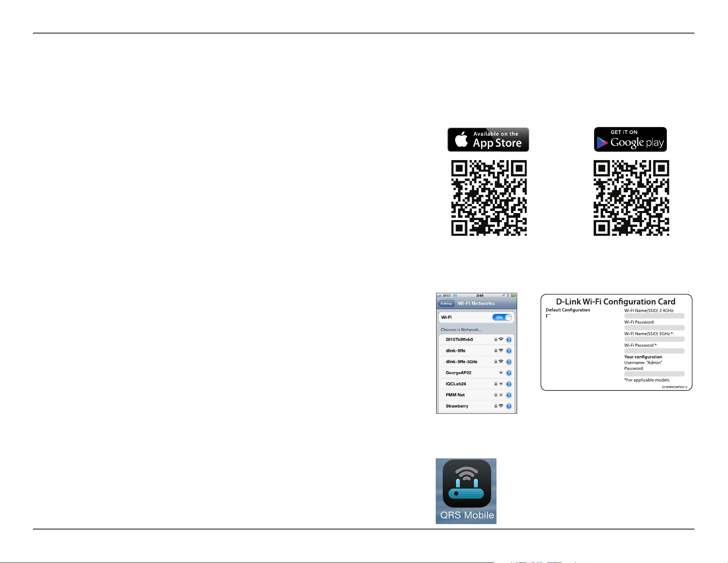Open details arrow for 28107b9ffeb0 network
Image resolution: width=728 pixels, height=563 pixels.
click(x=509, y=340)
